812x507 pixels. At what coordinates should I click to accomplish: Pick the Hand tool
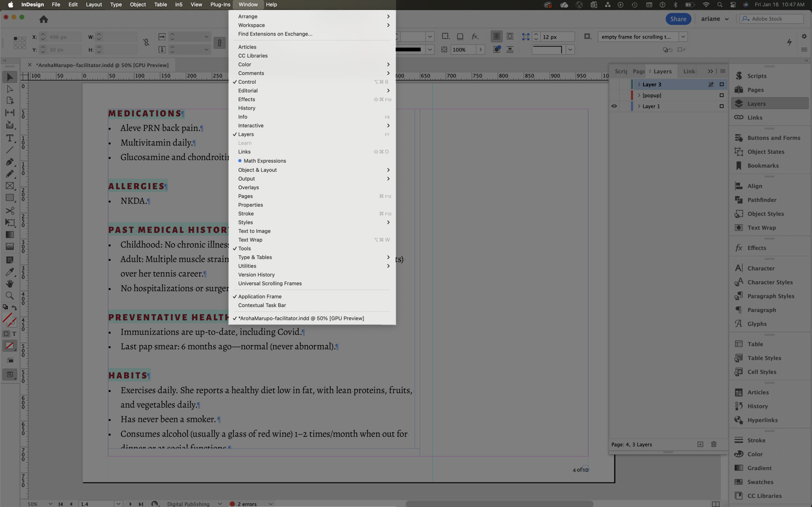pyautogui.click(x=10, y=284)
